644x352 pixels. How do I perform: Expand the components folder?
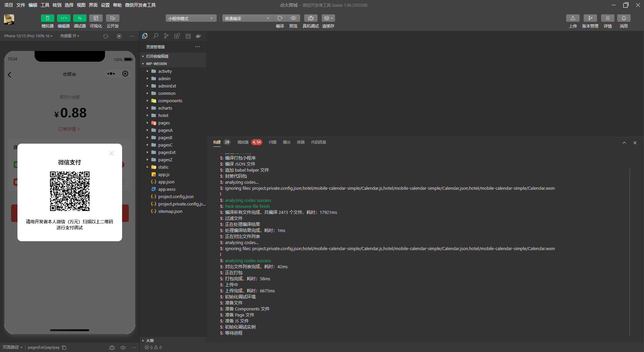click(x=173, y=101)
